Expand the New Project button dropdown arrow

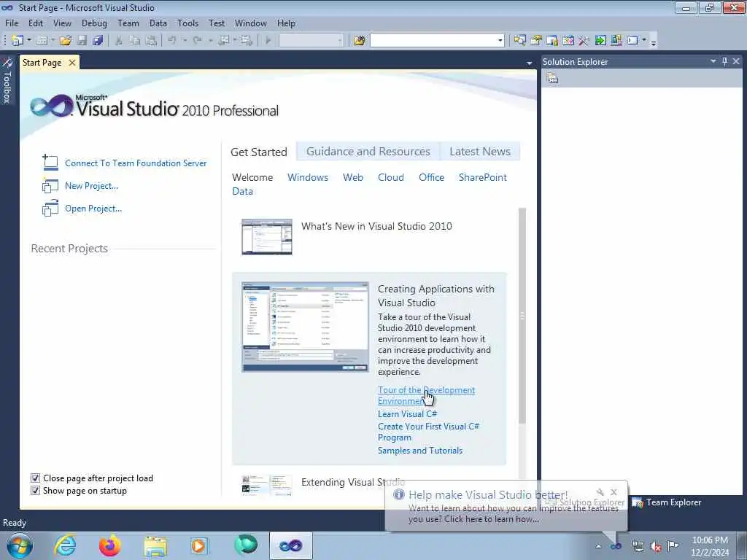[x=29, y=41]
